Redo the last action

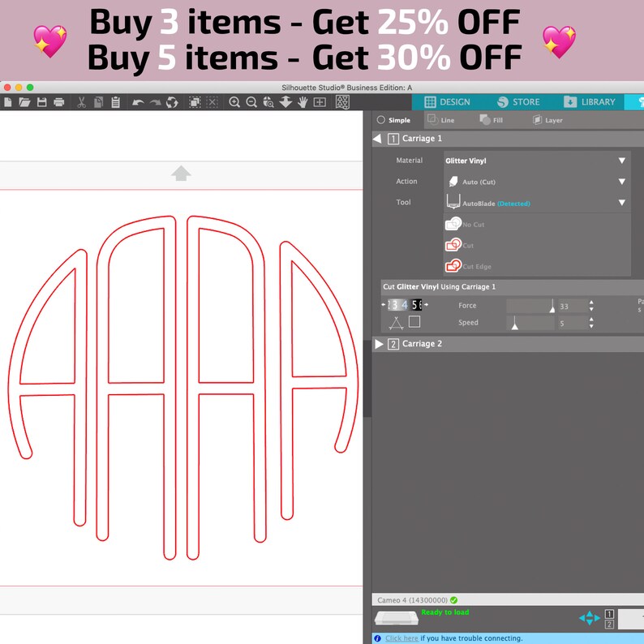click(x=155, y=102)
